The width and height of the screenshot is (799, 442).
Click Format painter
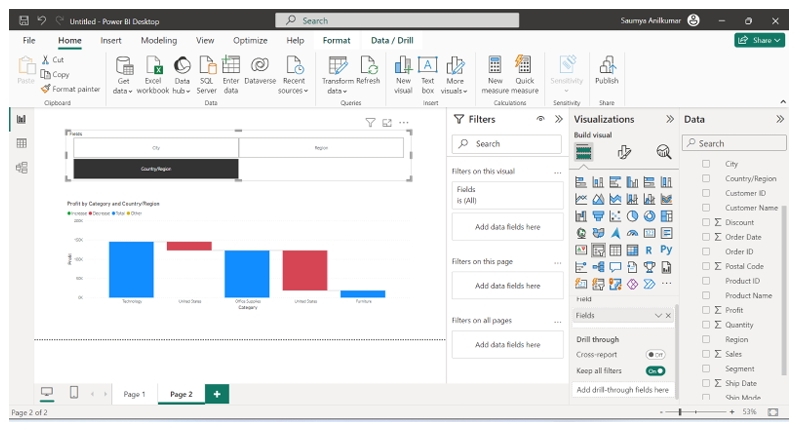[71, 89]
